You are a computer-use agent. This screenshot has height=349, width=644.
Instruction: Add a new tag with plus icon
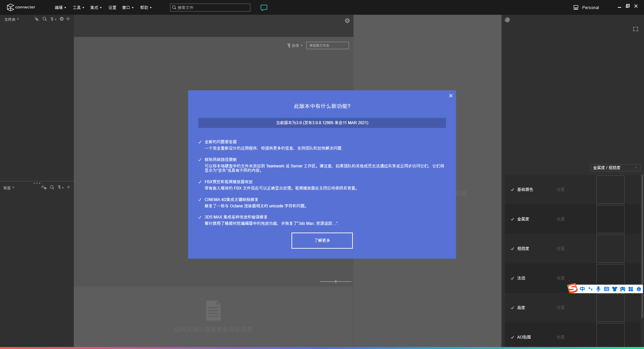click(x=68, y=187)
